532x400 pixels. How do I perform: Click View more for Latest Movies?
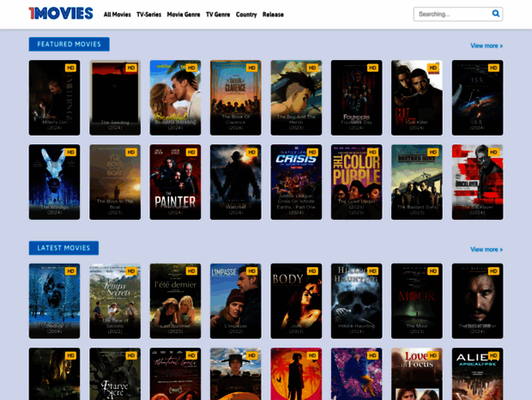click(x=487, y=250)
